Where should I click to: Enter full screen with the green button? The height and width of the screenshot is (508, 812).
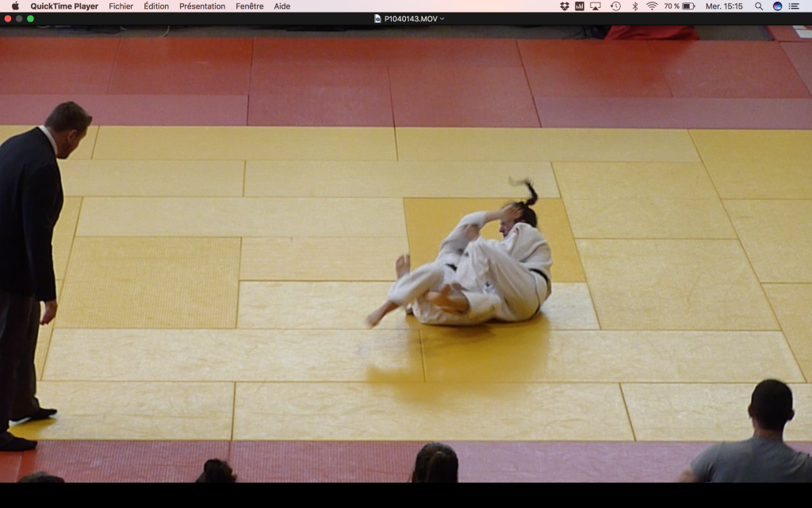click(31, 19)
